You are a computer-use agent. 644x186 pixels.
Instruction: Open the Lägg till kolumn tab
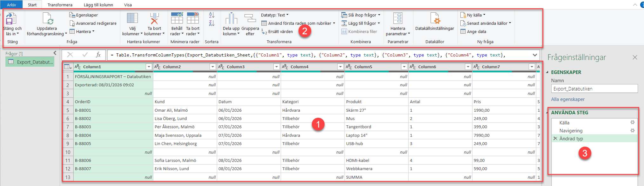click(x=98, y=5)
